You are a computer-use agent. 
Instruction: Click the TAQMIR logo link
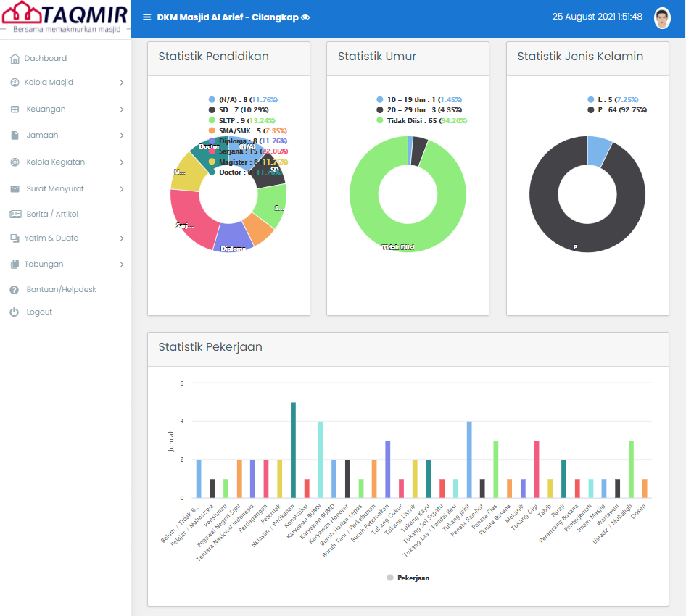click(65, 18)
